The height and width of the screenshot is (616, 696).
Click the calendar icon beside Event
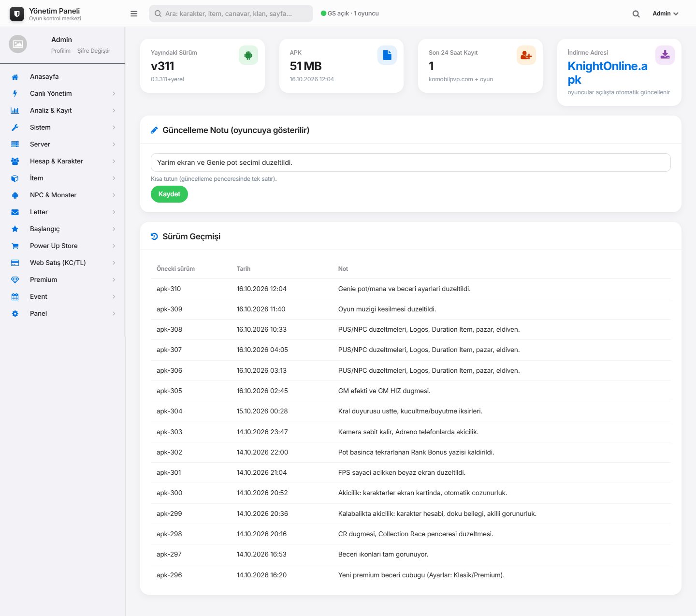click(x=15, y=297)
